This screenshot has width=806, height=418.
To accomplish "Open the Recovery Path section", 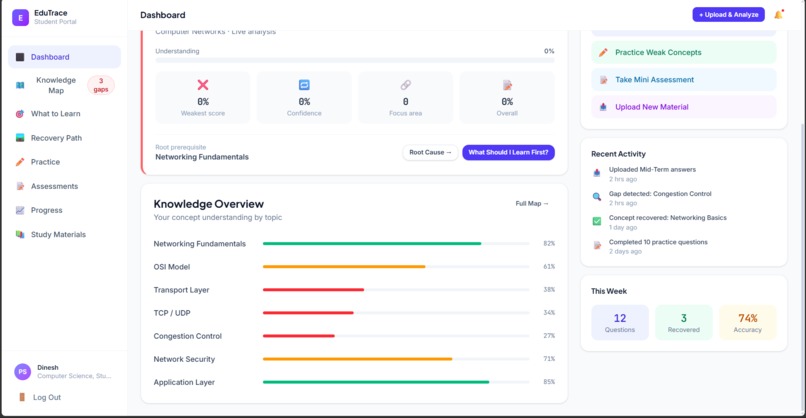I will click(x=65, y=138).
